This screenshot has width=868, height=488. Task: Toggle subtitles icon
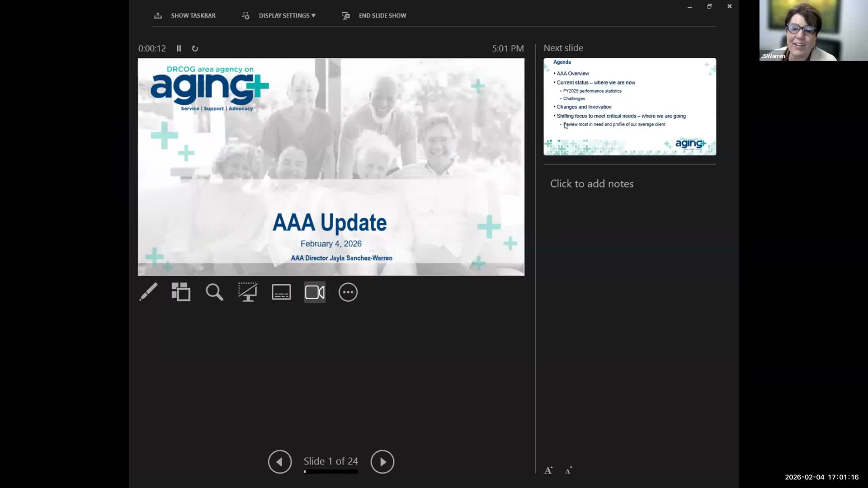(x=281, y=292)
